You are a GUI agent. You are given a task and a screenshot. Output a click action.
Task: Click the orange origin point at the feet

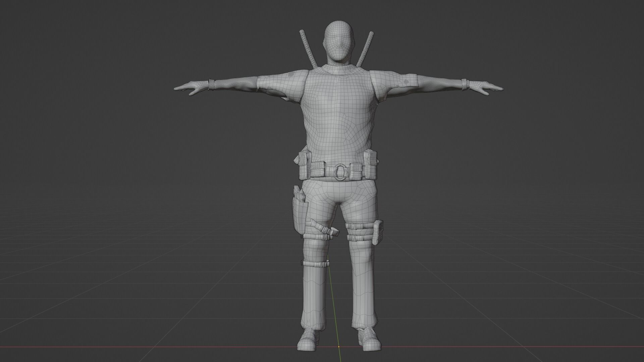click(339, 347)
